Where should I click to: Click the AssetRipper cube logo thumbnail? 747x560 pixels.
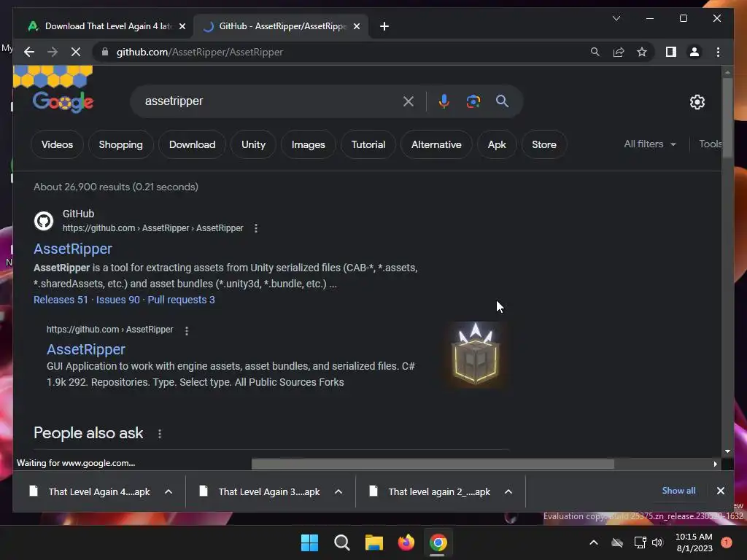pyautogui.click(x=476, y=354)
